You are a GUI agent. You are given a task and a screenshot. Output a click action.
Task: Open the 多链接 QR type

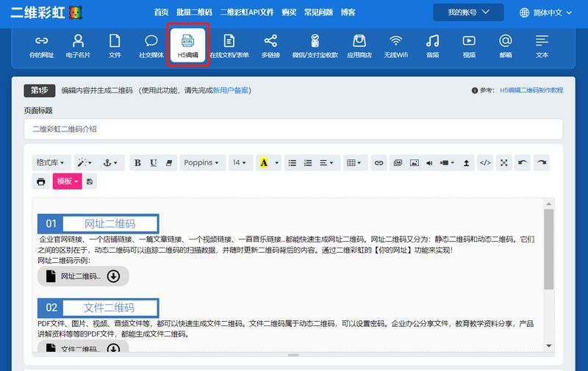[x=270, y=46]
